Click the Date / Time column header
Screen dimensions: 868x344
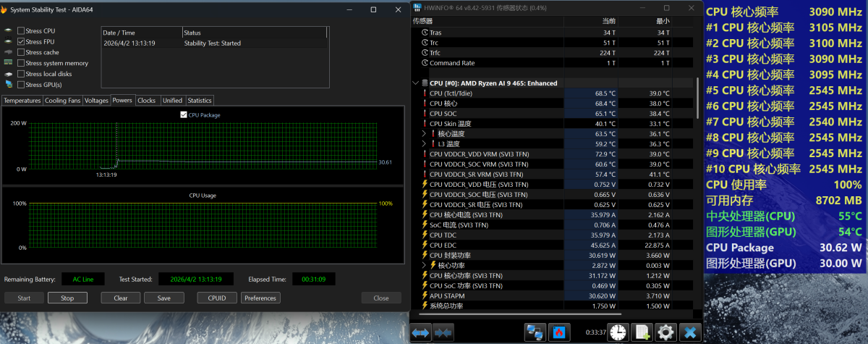point(142,33)
